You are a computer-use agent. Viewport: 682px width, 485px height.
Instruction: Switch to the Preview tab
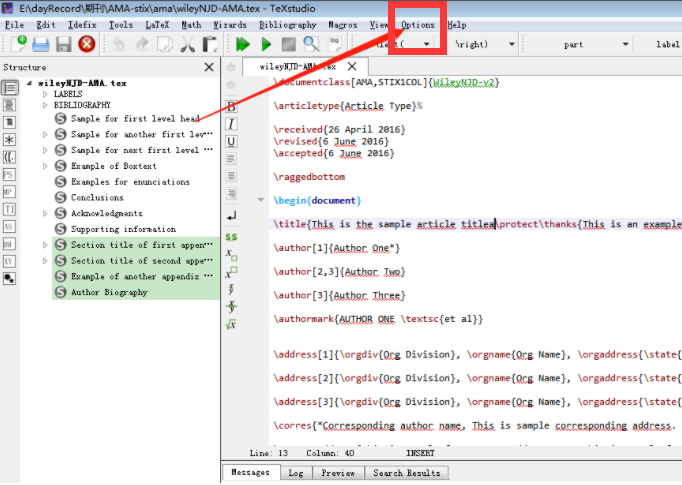click(x=338, y=473)
